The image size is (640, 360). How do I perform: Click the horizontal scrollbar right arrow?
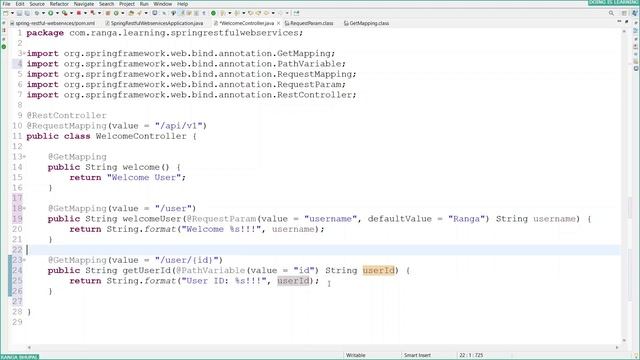pos(617,348)
